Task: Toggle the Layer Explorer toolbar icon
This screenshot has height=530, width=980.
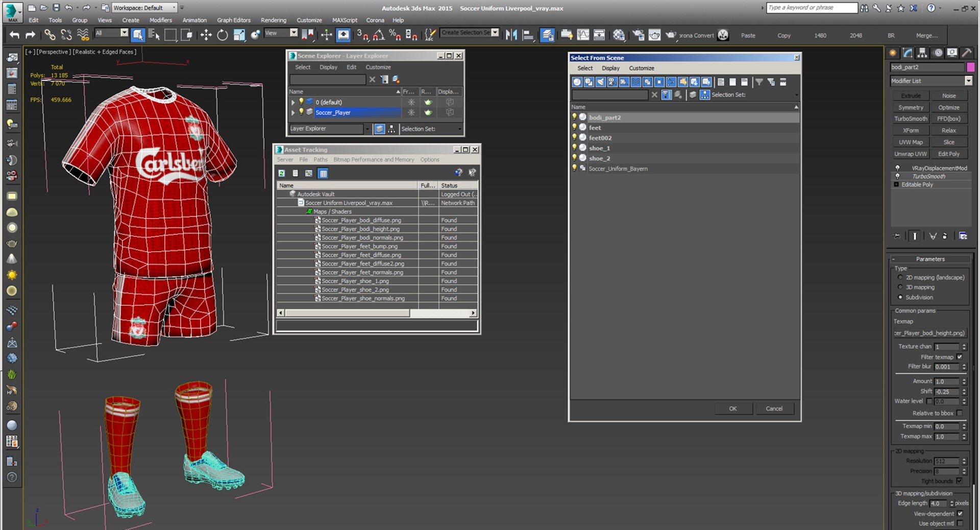Action: (x=547, y=35)
